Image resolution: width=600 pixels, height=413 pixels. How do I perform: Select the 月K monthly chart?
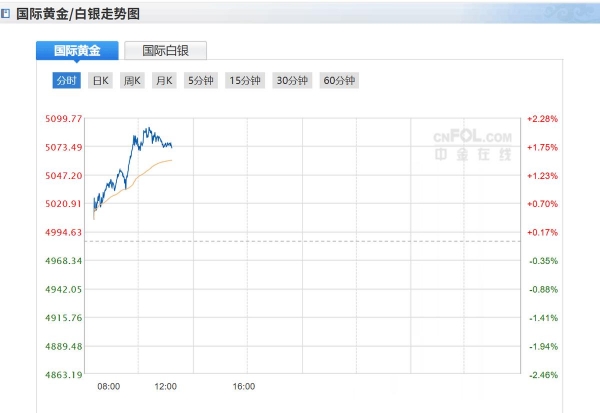(x=164, y=80)
